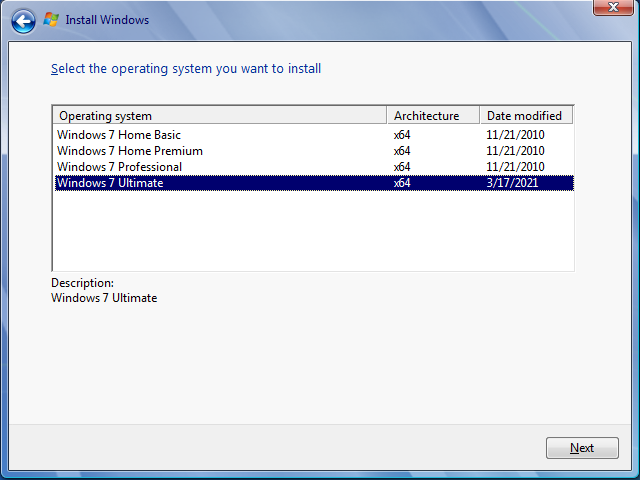Sort by Date modified column header
Screen dimensions: 640x480
526,116
